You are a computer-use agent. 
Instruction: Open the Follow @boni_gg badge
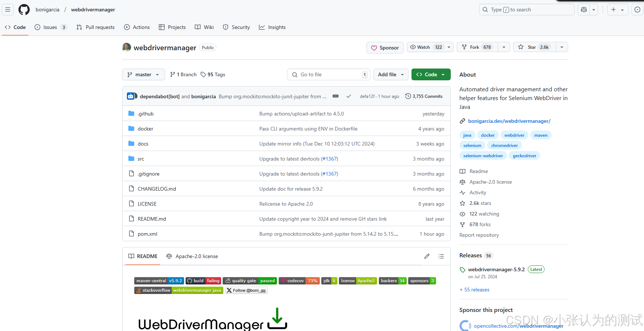[246, 290]
